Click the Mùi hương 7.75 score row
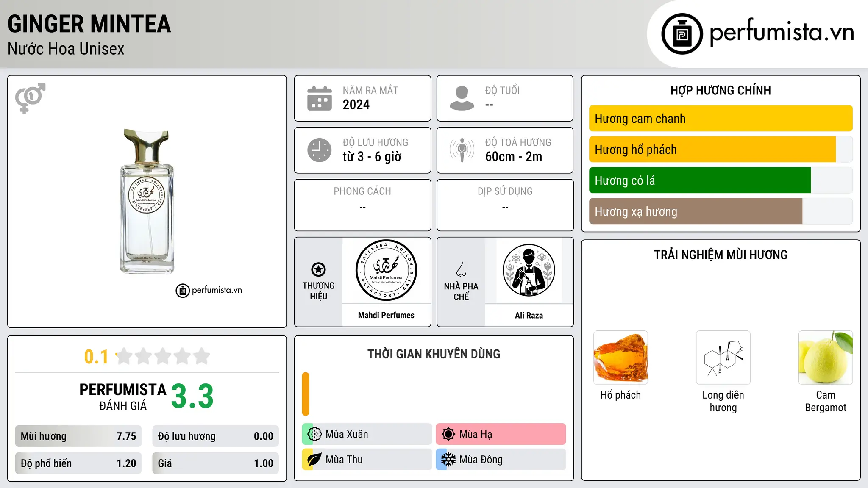The width and height of the screenshot is (868, 488). click(x=78, y=436)
